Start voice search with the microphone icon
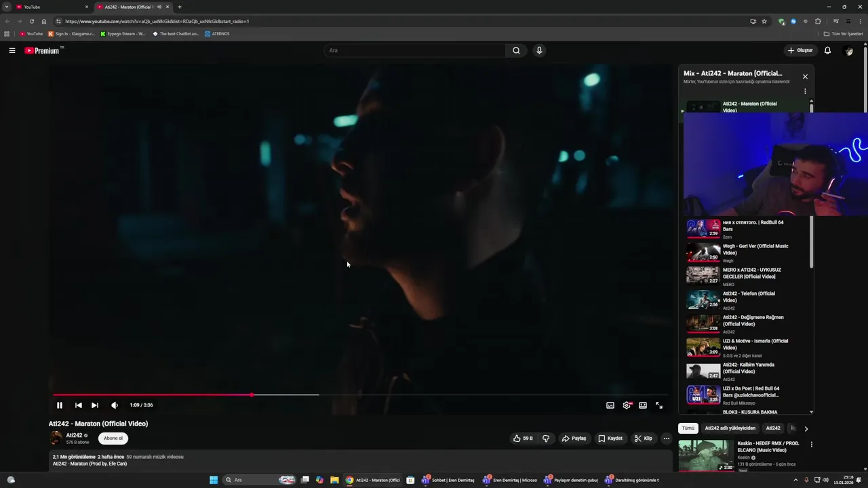 (539, 50)
